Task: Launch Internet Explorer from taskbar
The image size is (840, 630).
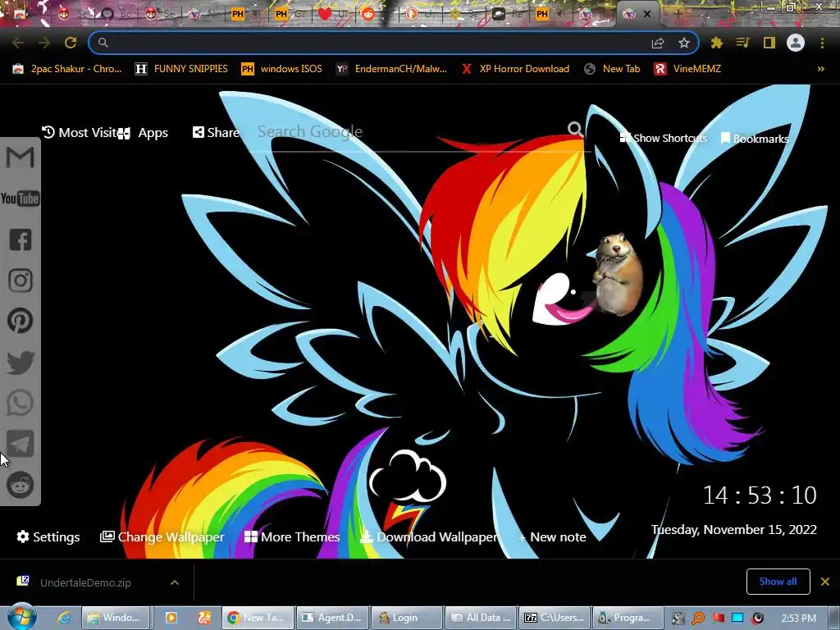Action: coord(64,618)
